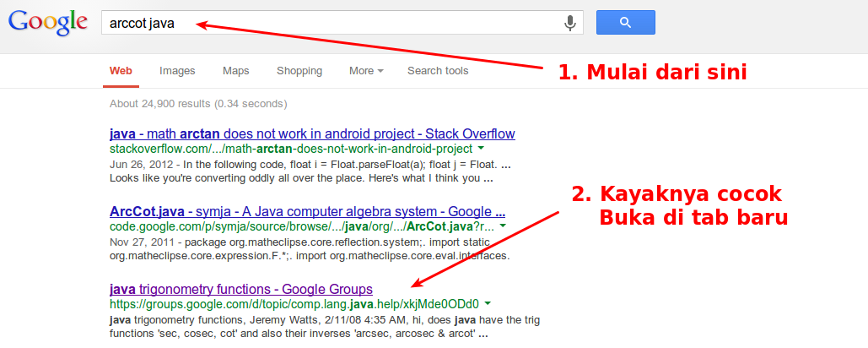The height and width of the screenshot is (348, 868).
Task: Click the Google logo
Action: pyautogui.click(x=47, y=23)
